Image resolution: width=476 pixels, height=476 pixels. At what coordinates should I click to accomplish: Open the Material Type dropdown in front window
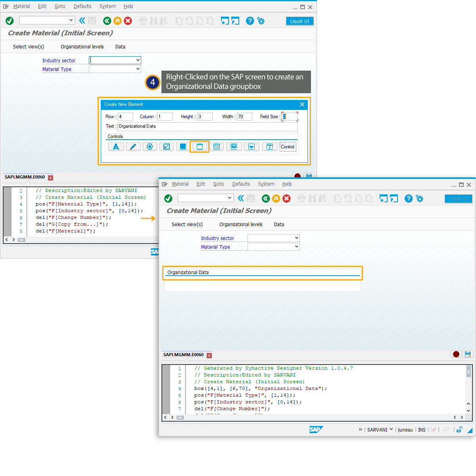point(297,247)
